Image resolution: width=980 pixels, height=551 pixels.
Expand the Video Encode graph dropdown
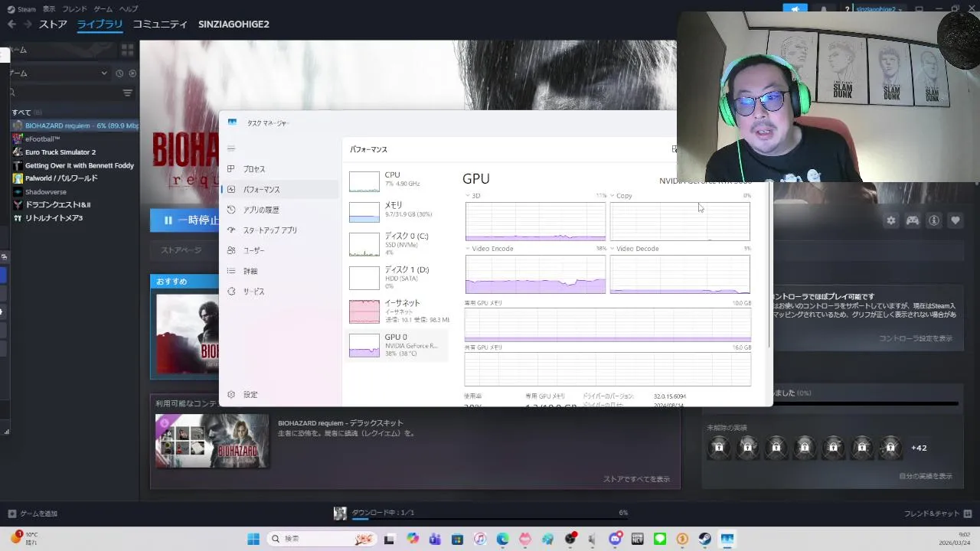(x=469, y=249)
